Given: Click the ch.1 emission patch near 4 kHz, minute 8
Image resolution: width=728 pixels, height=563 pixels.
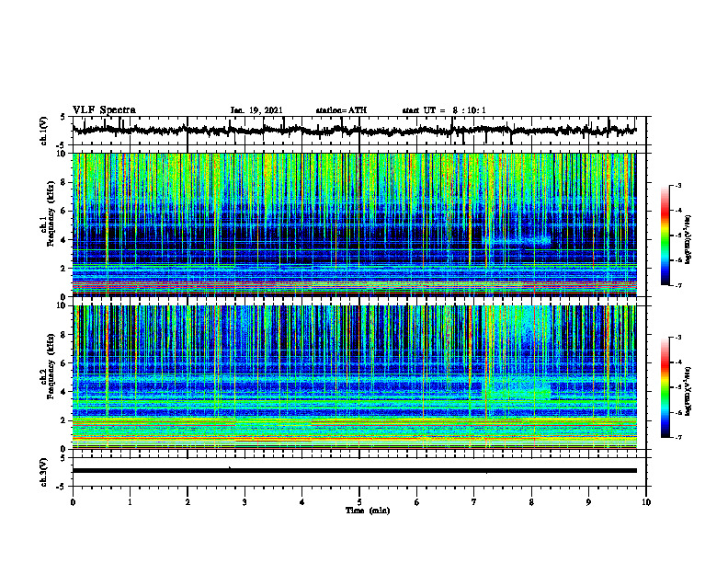Looking at the screenshot, I should point(518,242).
